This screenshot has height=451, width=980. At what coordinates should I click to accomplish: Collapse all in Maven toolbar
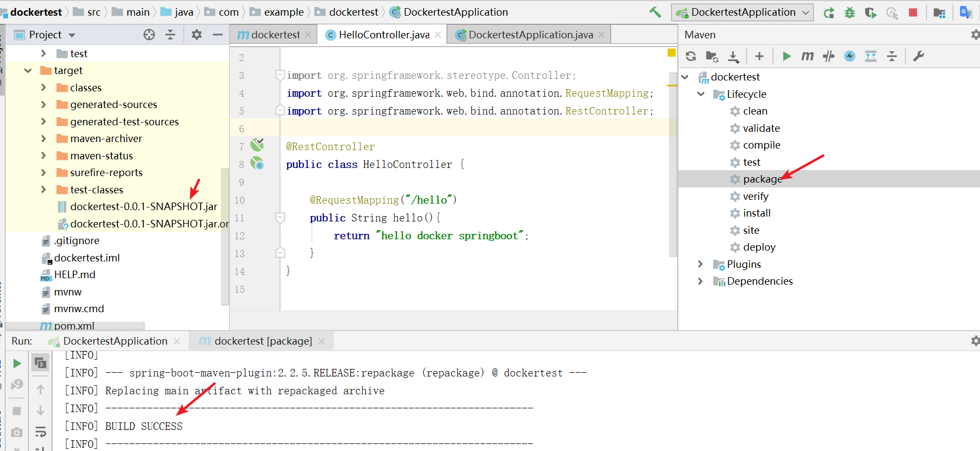click(892, 56)
